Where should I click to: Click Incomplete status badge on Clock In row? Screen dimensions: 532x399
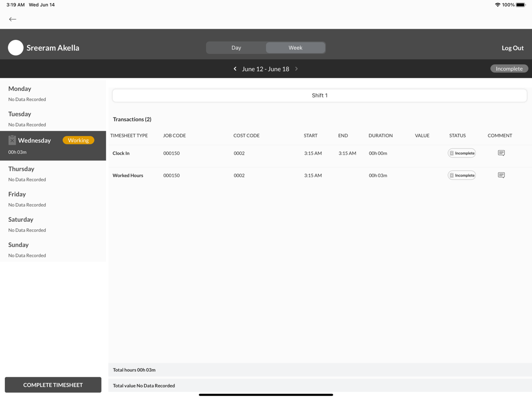462,153
